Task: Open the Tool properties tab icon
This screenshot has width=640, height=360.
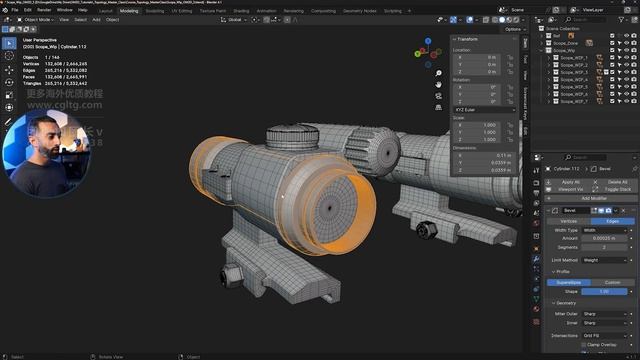Action: (x=536, y=170)
